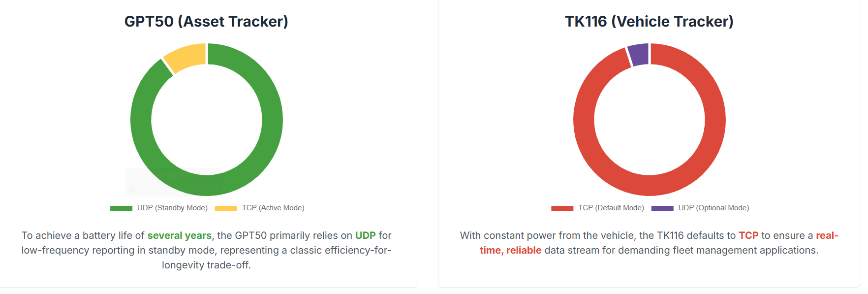Image resolution: width=868 pixels, height=294 pixels.
Task: Click the red 'TCP' word in TK116 description
Action: coord(748,235)
